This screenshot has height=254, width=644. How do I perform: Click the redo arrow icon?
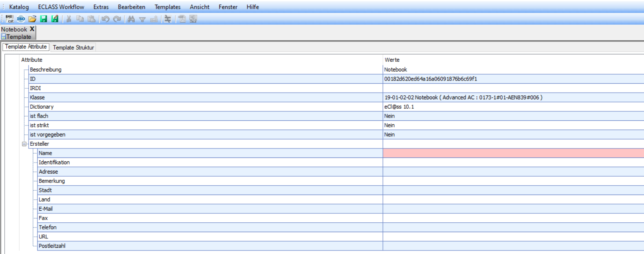coord(117,19)
